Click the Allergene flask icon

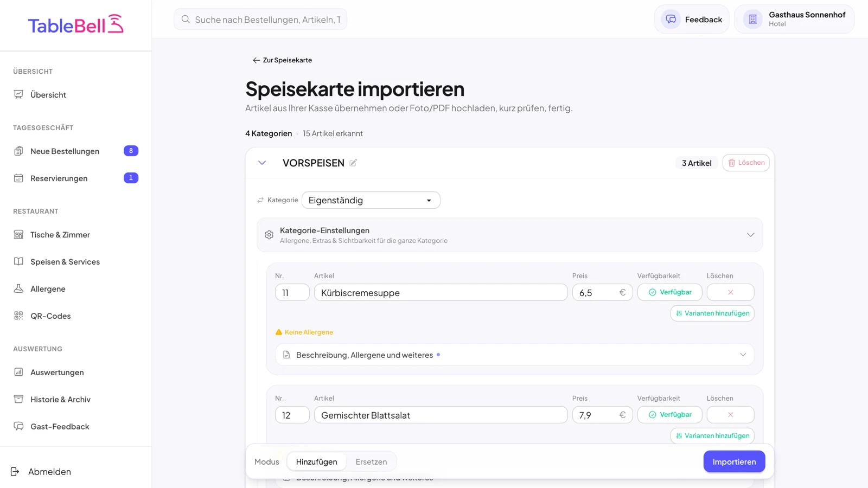18,288
